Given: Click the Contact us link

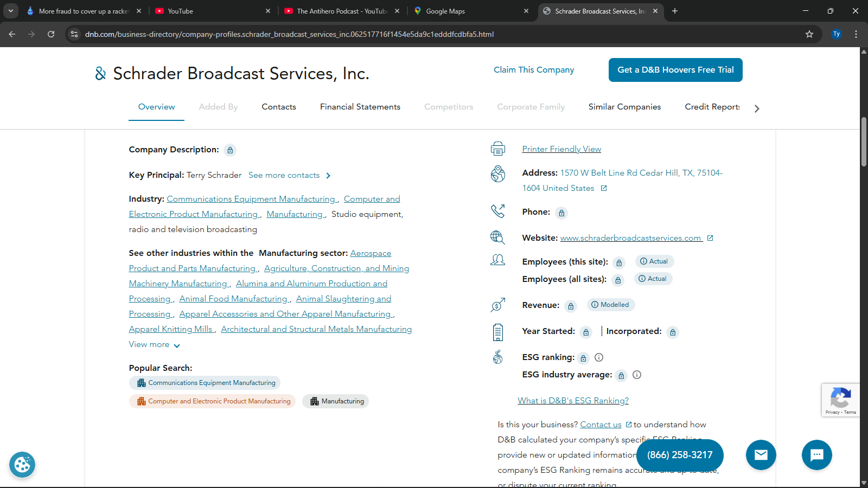Looking at the screenshot, I should (601, 425).
